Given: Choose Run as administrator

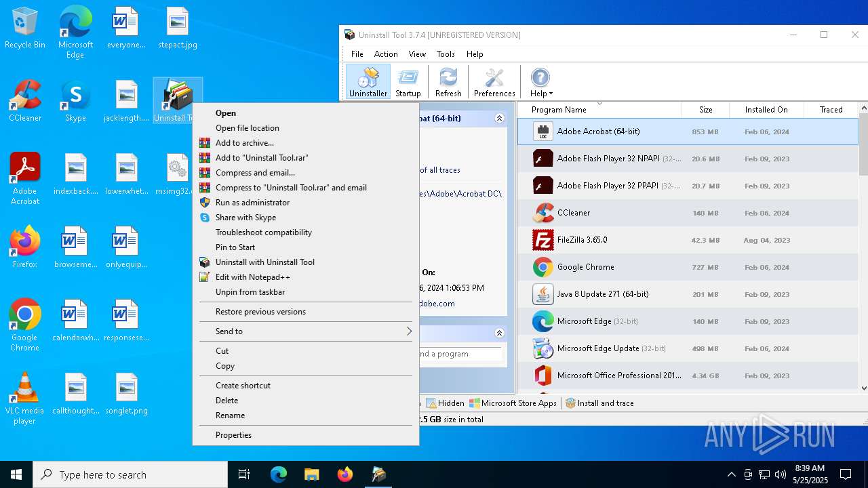Looking at the screenshot, I should click(306, 203).
